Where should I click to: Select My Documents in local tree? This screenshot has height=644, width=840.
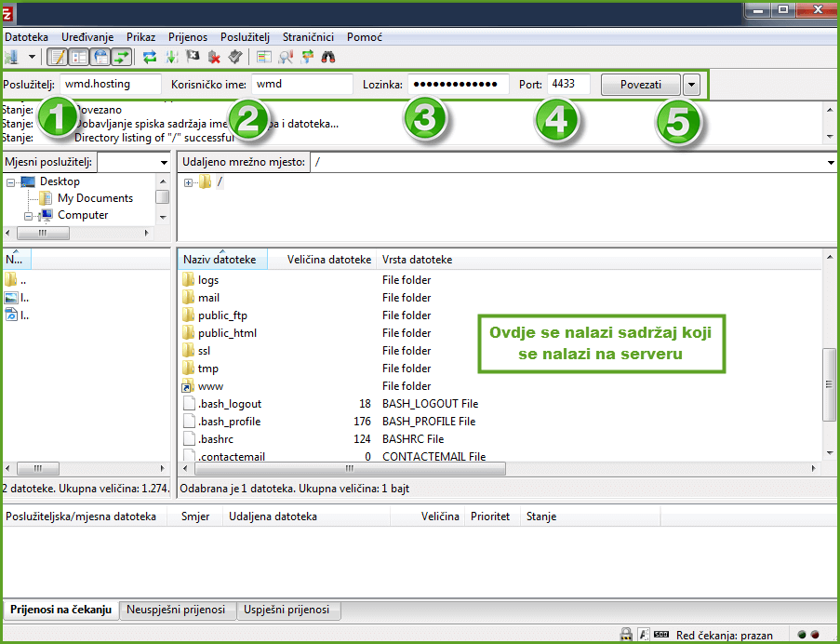[96, 198]
